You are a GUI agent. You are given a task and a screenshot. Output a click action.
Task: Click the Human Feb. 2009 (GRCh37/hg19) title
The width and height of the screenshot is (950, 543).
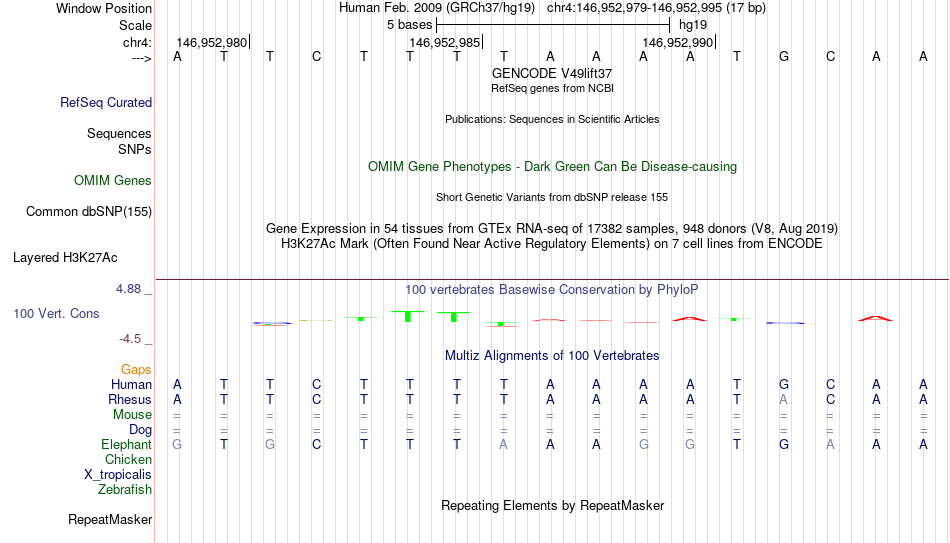pos(437,8)
